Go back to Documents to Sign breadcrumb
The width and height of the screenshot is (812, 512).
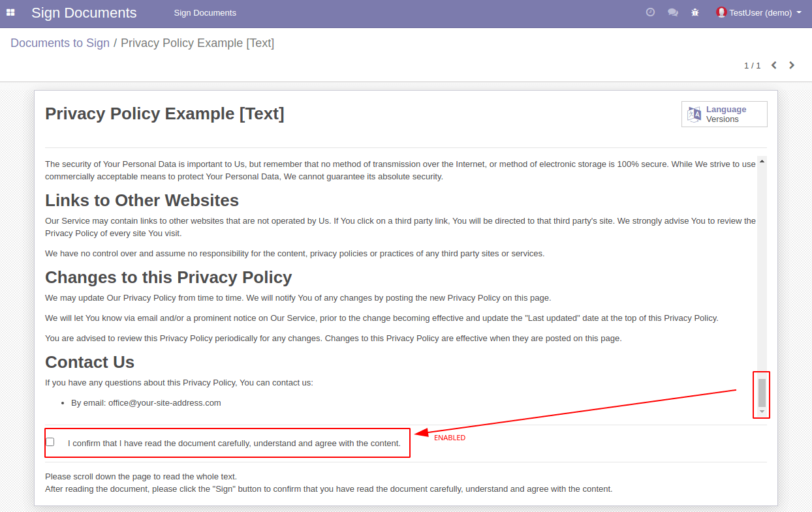[x=60, y=43]
